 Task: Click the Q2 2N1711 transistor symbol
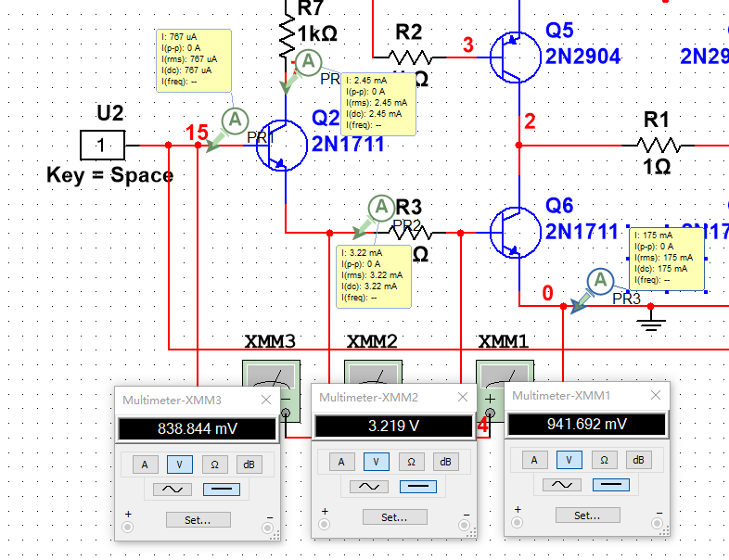click(281, 145)
